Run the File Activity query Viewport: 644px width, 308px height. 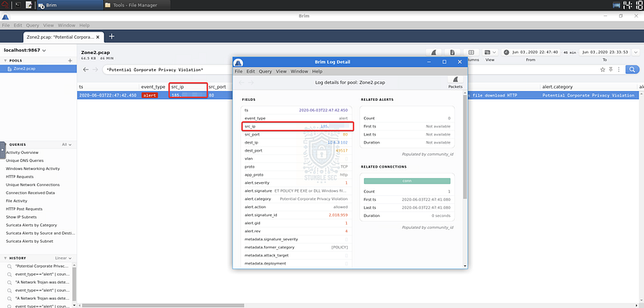[x=16, y=201]
